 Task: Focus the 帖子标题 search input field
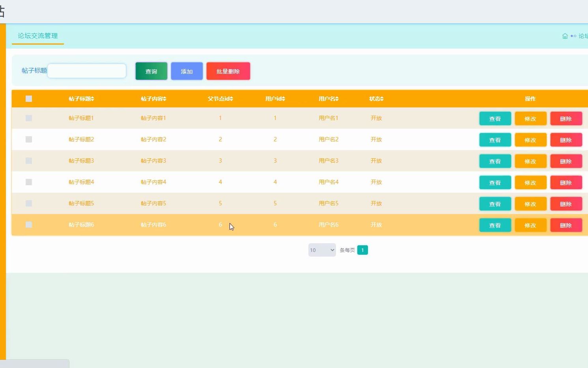coord(87,71)
